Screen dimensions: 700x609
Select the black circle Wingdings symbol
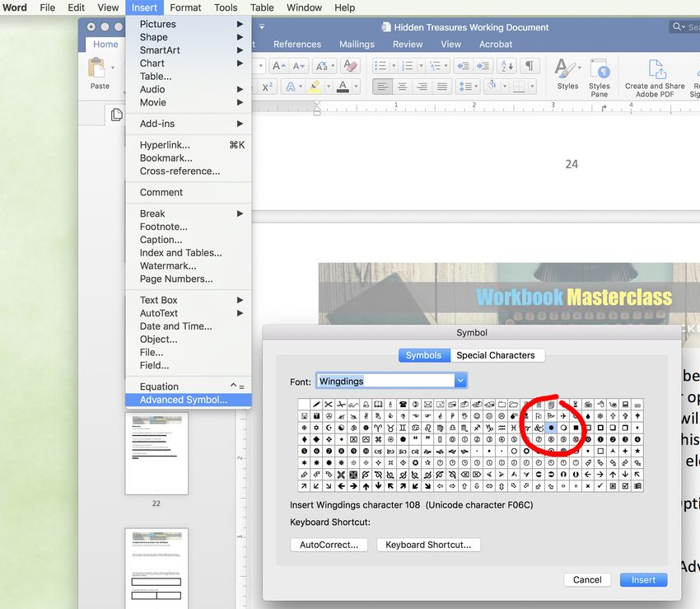coord(551,428)
